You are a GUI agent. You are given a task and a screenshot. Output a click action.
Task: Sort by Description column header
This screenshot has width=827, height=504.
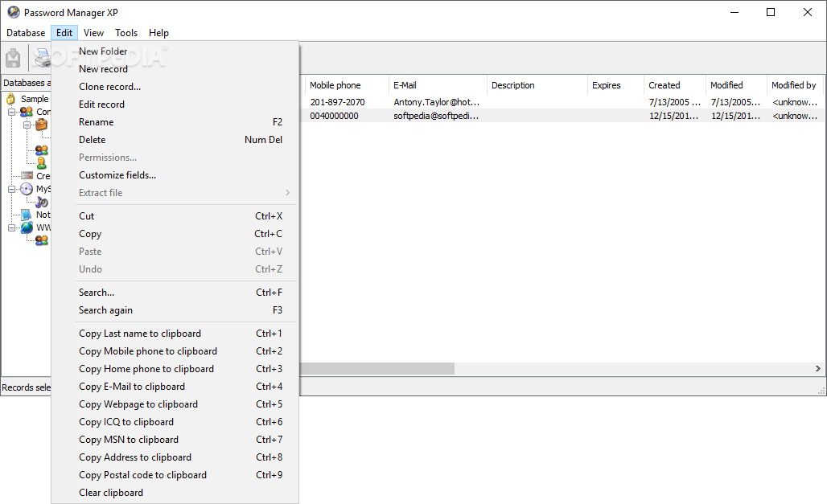[537, 85]
